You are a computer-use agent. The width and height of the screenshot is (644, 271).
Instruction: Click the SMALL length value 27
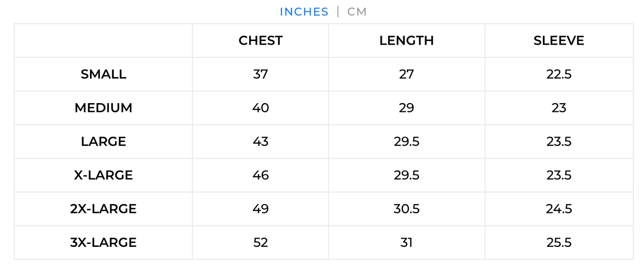pyautogui.click(x=406, y=74)
